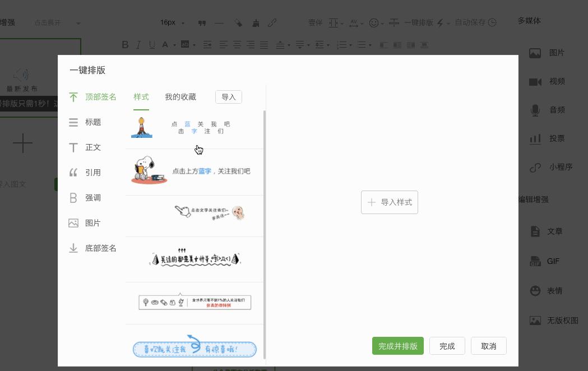588x371 pixels.
Task: Toggle underline formatting
Action: coord(151,45)
